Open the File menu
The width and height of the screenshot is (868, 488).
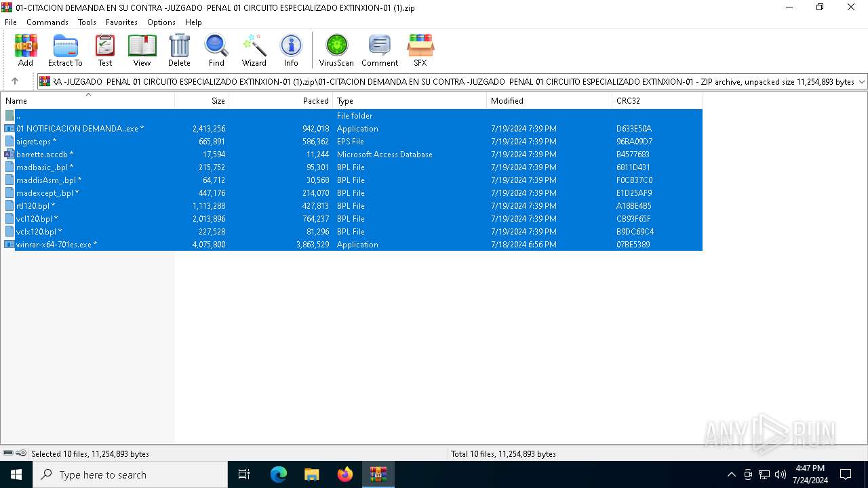[11, 22]
